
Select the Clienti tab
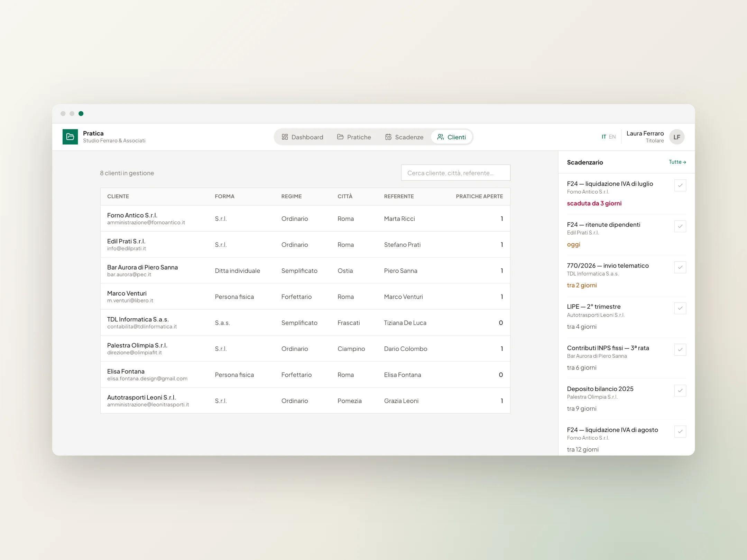[x=452, y=137]
